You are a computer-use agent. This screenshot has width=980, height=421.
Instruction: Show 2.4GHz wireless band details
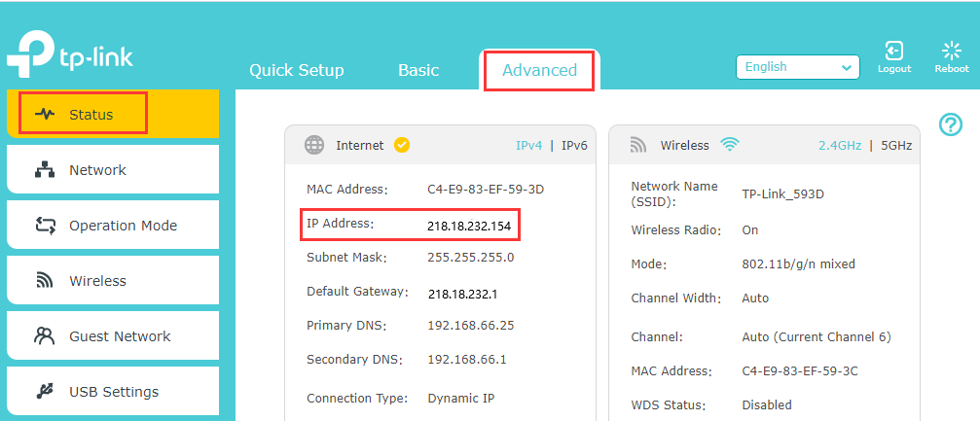click(839, 145)
